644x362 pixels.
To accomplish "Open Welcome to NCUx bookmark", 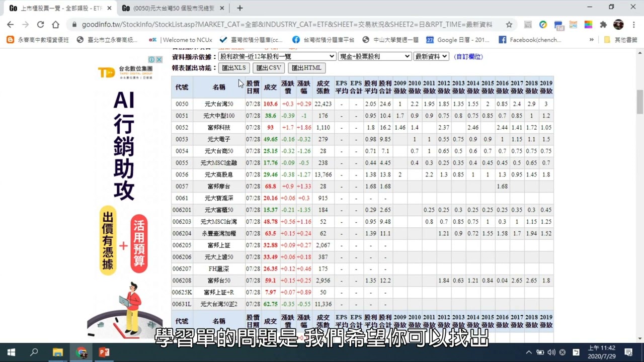I will [181, 40].
